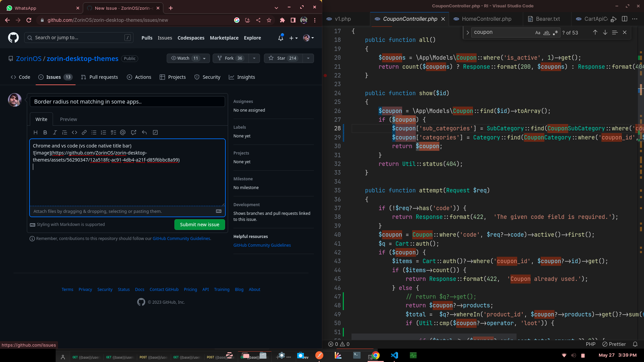Viewport: 644px width, 362px height.
Task: Split the editor in VS Code
Action: pyautogui.click(x=625, y=19)
